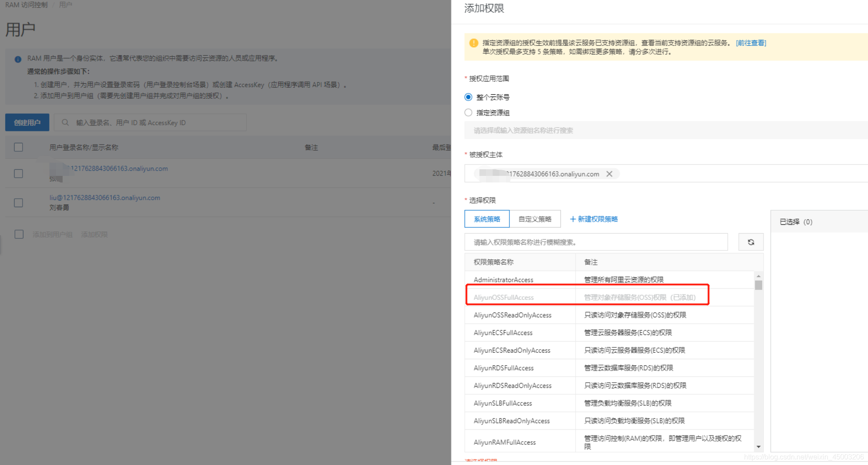Click the authorized principal input box
The width and height of the screenshot is (868, 465).
[666, 174]
